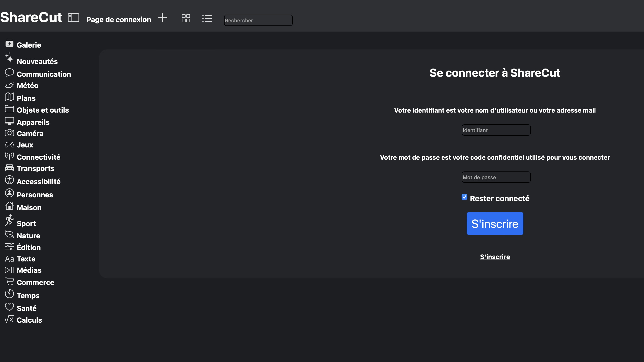
Task: Toggle the sidebar panel icon
Action: pos(73,18)
